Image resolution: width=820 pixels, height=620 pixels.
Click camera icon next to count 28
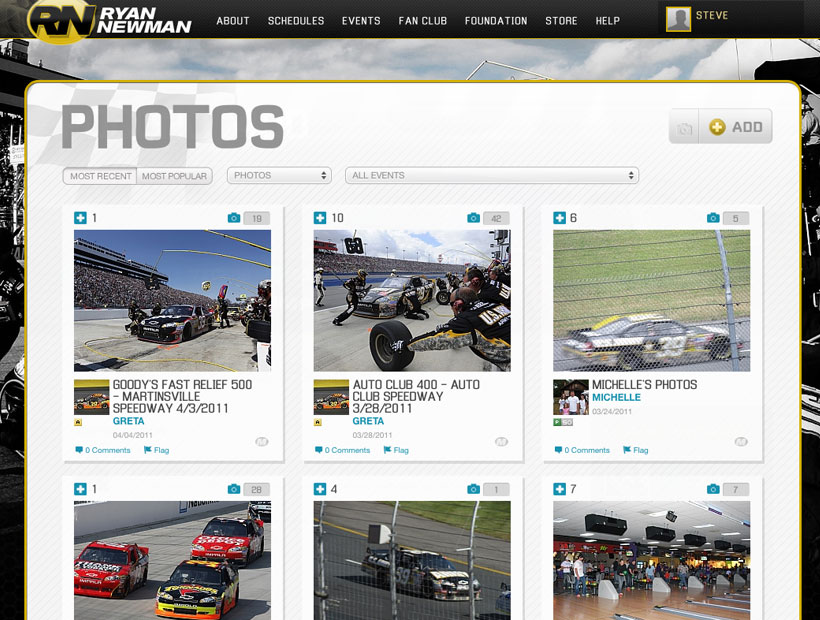pyautogui.click(x=234, y=489)
